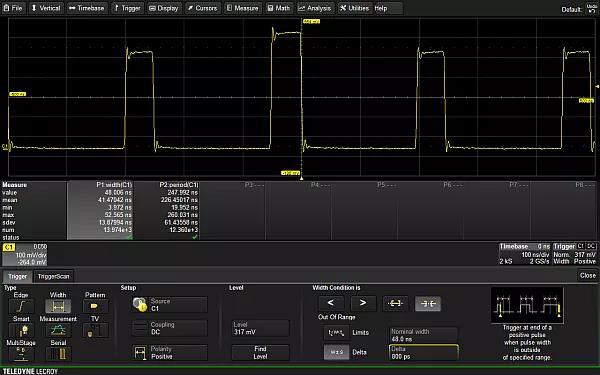Open the Polarity Positive selector
Image resolution: width=600 pixels, height=375 pixels.
click(x=170, y=352)
